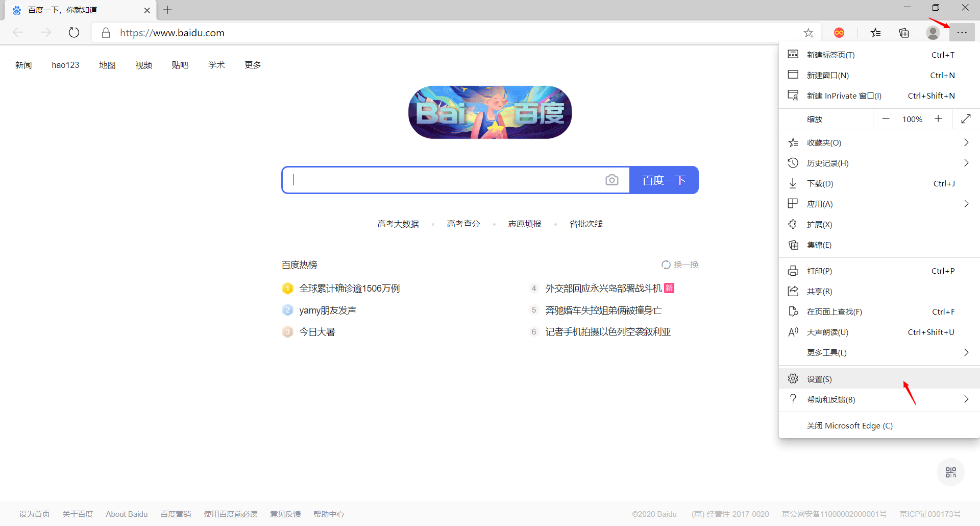This screenshot has height=526, width=980.
Task: Open 设置(S) from the menu
Action: coord(879,379)
